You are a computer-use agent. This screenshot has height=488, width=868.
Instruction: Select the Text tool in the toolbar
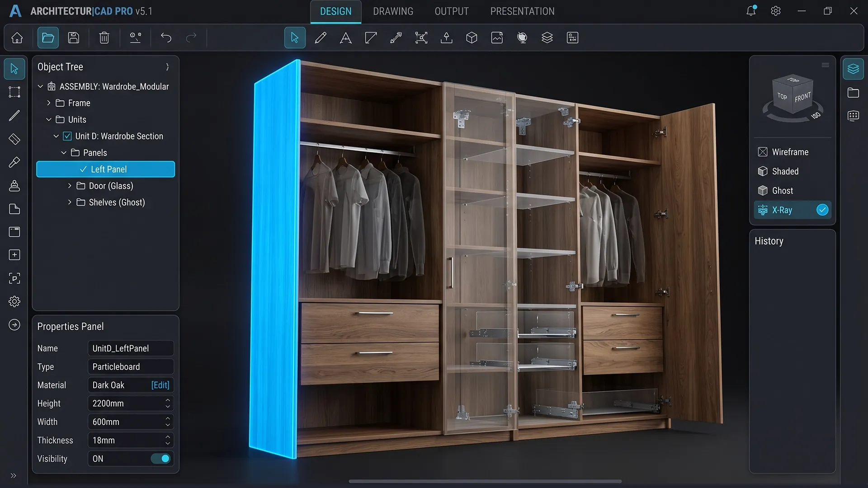point(345,38)
